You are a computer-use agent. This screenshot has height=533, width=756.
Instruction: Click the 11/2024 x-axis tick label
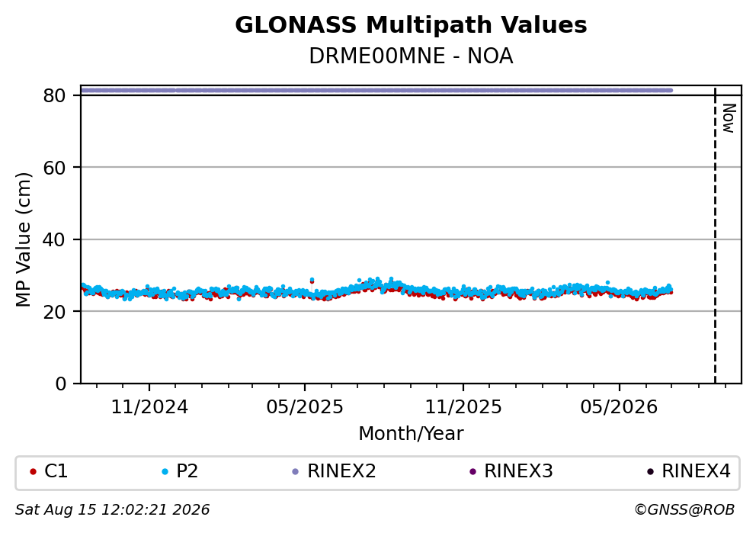click(x=149, y=407)
